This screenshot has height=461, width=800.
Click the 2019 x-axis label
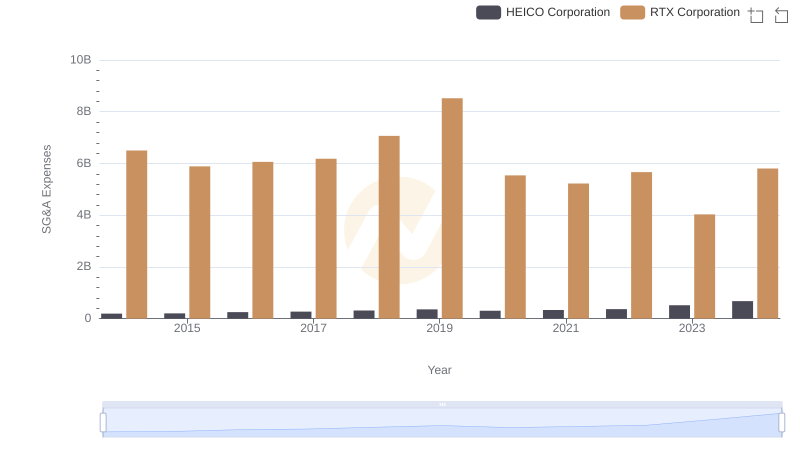point(439,328)
